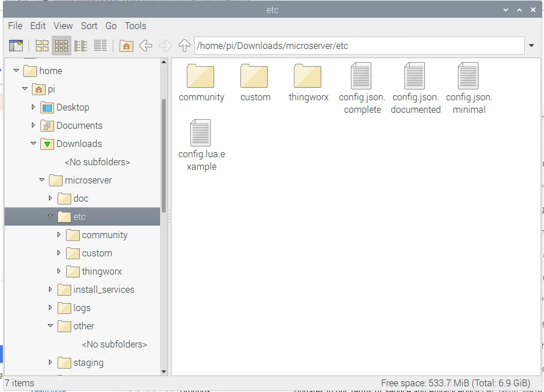This screenshot has height=392, width=544.
Task: Go up to the parent folder
Action: point(185,46)
